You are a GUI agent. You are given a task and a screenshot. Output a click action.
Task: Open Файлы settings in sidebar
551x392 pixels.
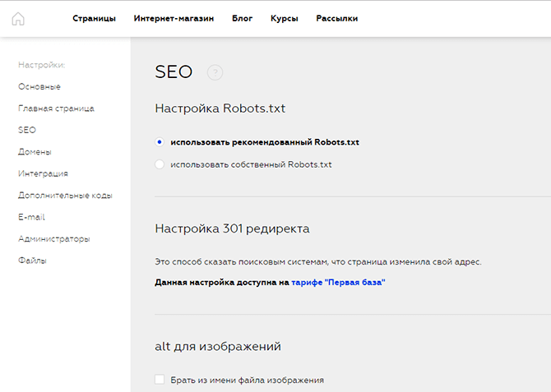coord(32,261)
